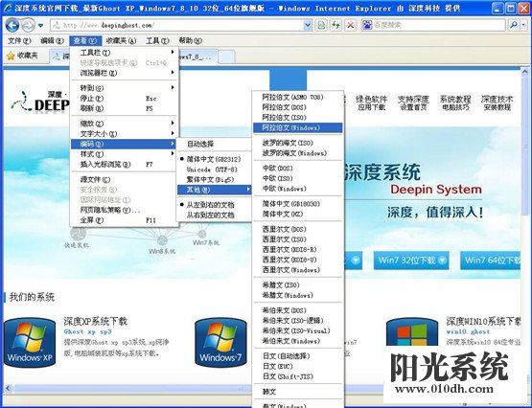Expand the 工具栏(T) submenu
Viewport: 532px width, 408px height.
pos(125,53)
